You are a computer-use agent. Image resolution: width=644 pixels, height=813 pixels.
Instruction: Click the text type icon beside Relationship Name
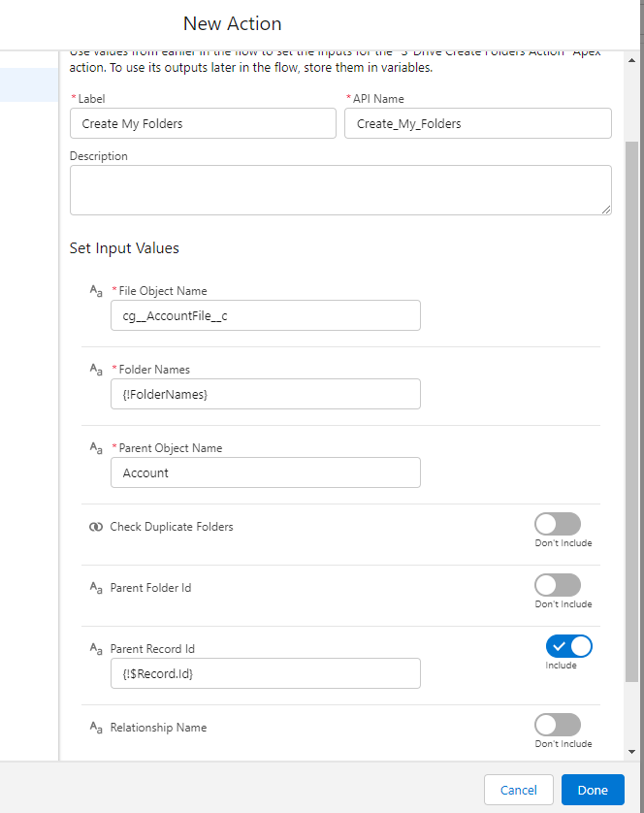96,728
